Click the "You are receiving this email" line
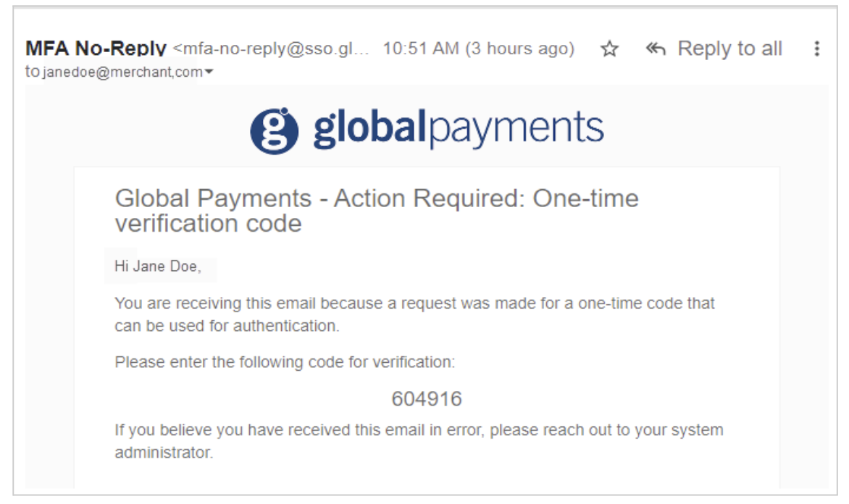 coord(414,303)
